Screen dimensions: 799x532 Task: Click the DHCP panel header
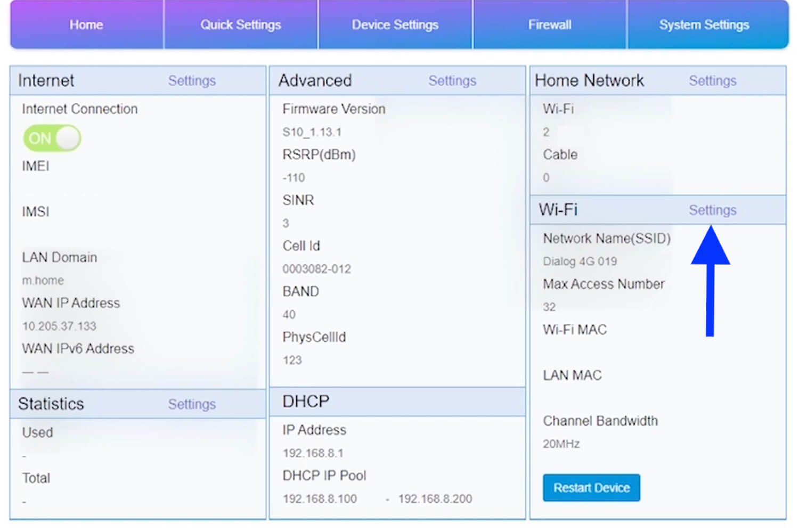397,402
